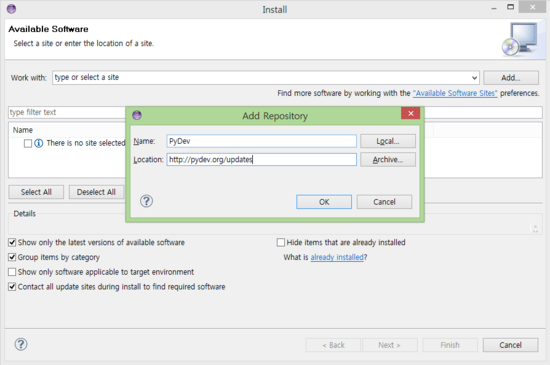This screenshot has height=365, width=550.
Task: Click the type filter text field
Action: [x=67, y=112]
